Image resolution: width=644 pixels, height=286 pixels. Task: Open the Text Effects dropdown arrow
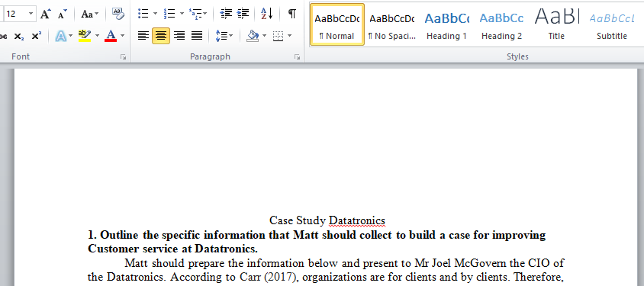click(71, 36)
